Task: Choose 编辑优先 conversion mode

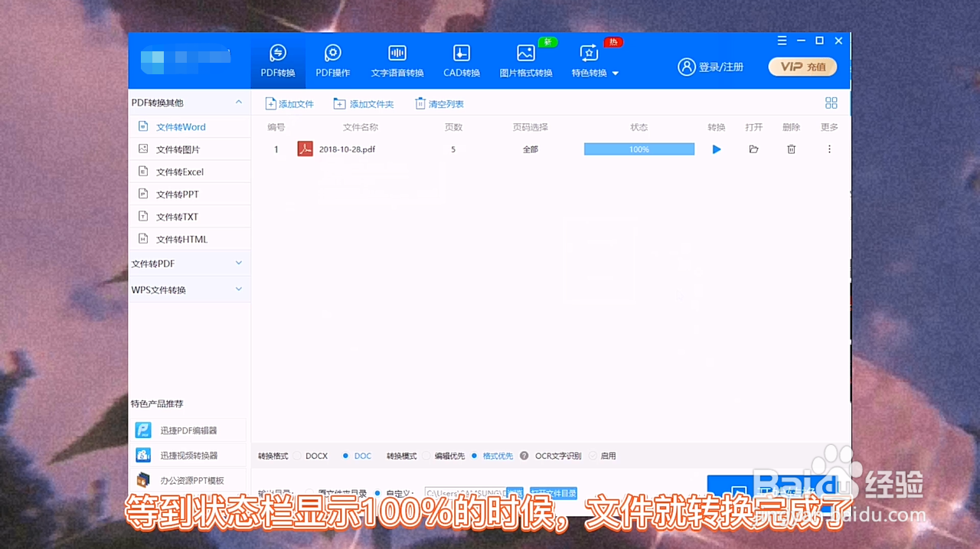Action: 446,456
